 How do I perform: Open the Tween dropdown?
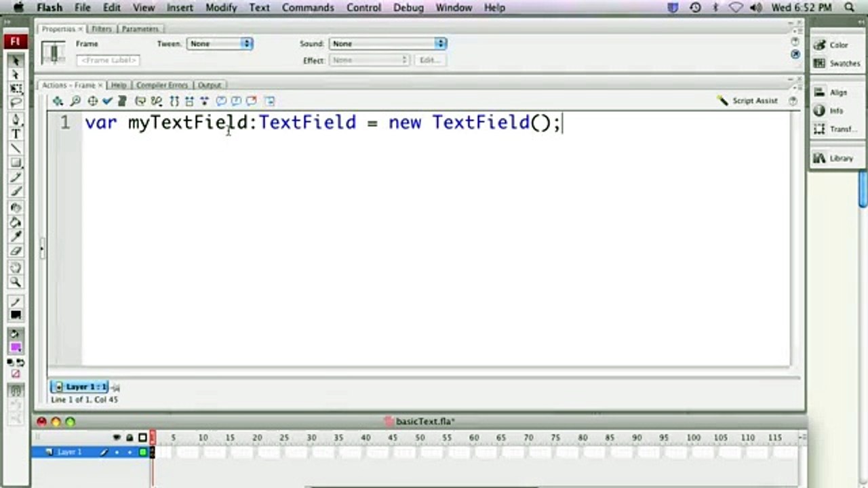pos(220,43)
